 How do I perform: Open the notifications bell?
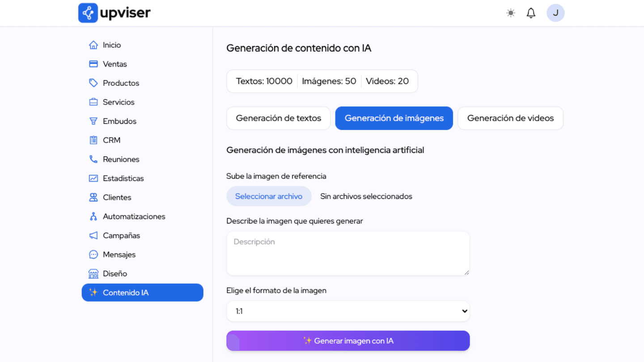point(531,13)
